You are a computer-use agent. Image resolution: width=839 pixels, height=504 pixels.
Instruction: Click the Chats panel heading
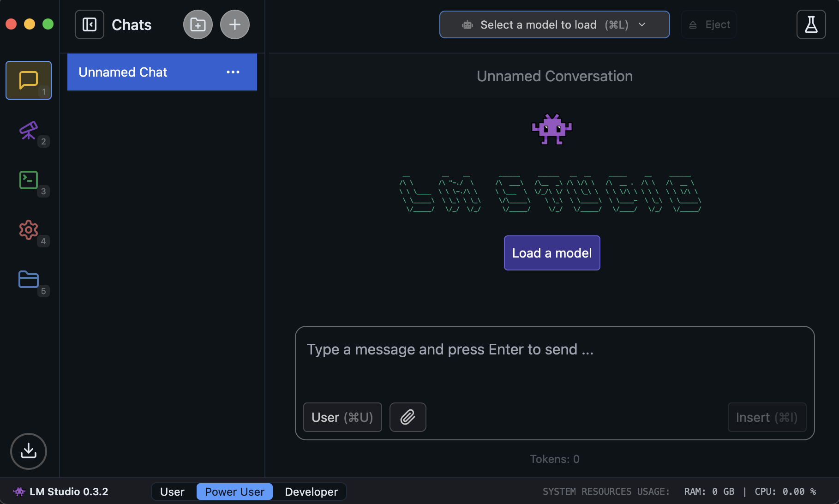[x=132, y=24]
